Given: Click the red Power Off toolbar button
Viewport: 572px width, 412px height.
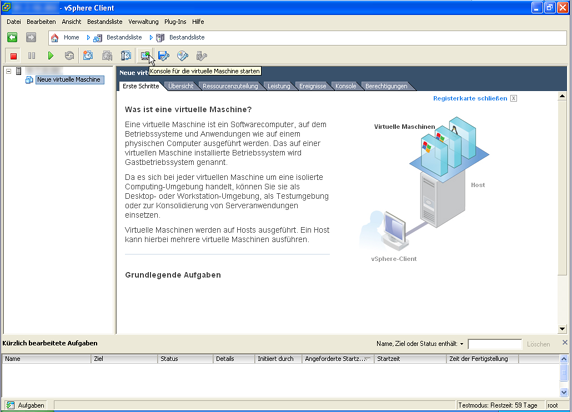Looking at the screenshot, I should (13, 56).
